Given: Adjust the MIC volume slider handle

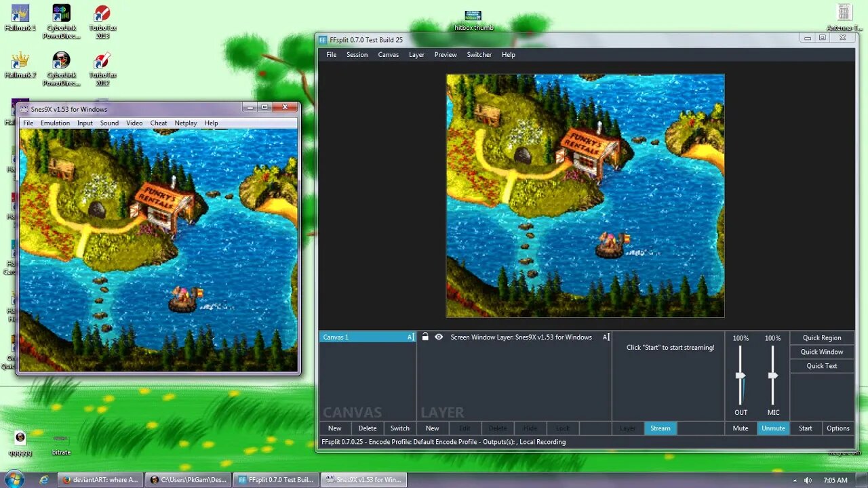Looking at the screenshot, I should (773, 375).
